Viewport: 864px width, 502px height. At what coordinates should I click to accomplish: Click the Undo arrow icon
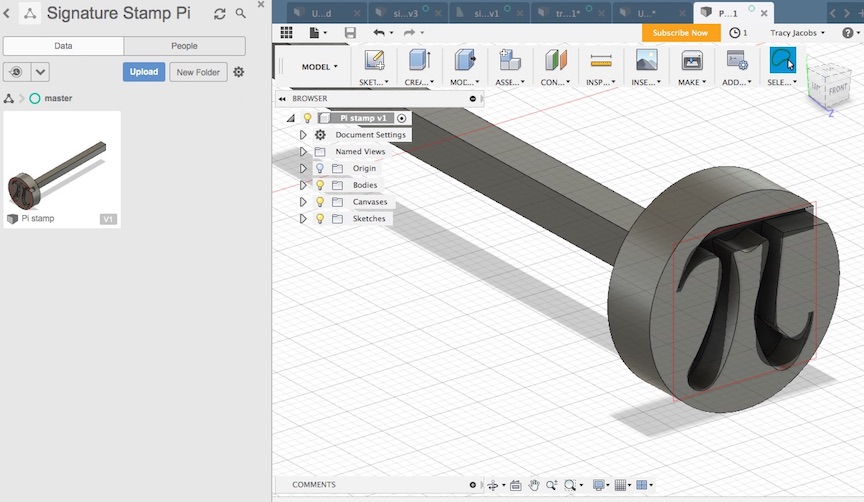click(x=379, y=33)
